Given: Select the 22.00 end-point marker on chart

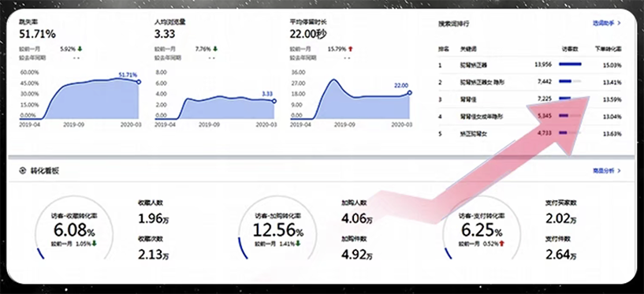Looking at the screenshot, I should (409, 93).
